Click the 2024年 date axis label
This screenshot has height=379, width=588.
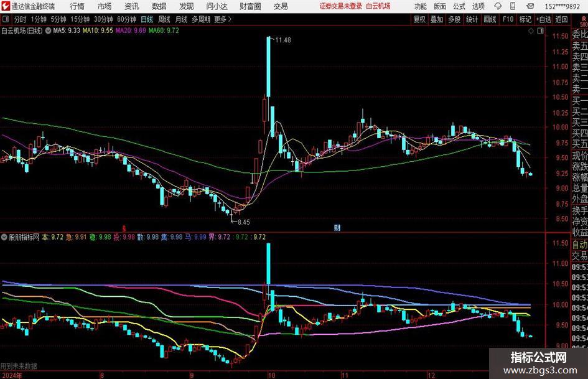12,375
